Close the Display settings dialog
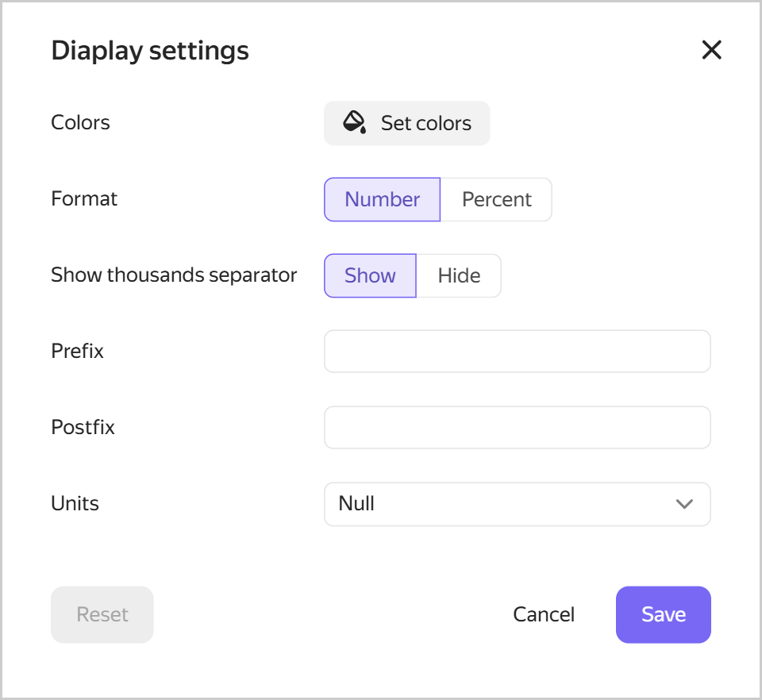 [712, 50]
